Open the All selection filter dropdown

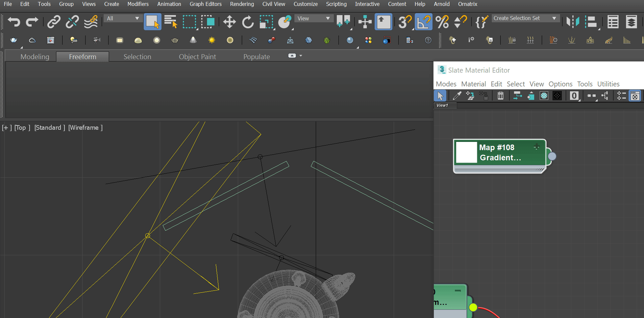coord(123,18)
